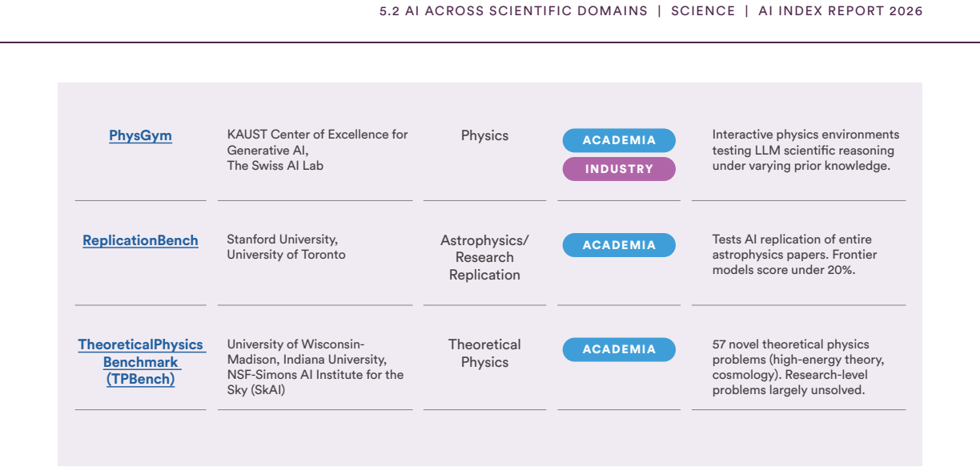Click the ACADEMIA badge in the PhysGym row

[x=619, y=140]
